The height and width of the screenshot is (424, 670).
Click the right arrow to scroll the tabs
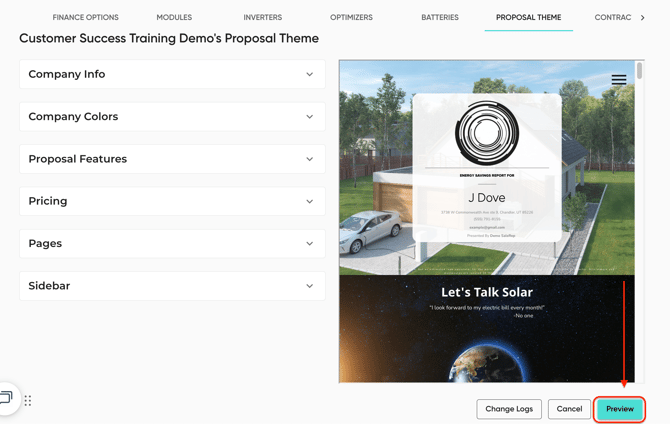click(643, 18)
